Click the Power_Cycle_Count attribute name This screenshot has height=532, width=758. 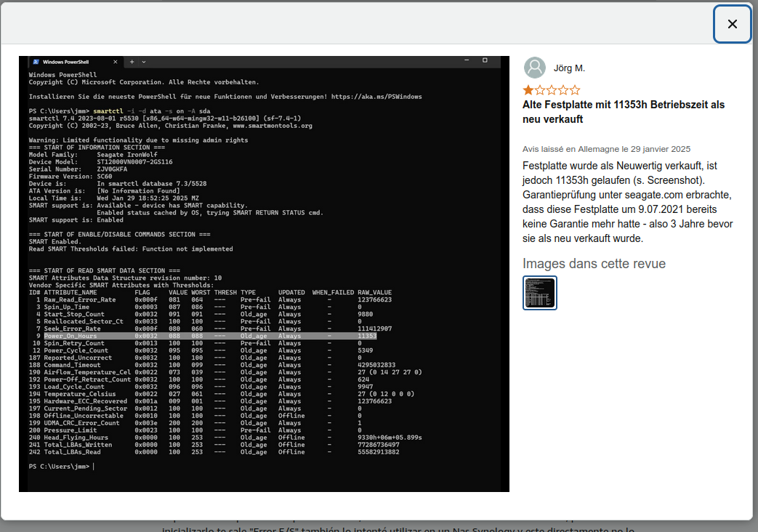click(76, 350)
